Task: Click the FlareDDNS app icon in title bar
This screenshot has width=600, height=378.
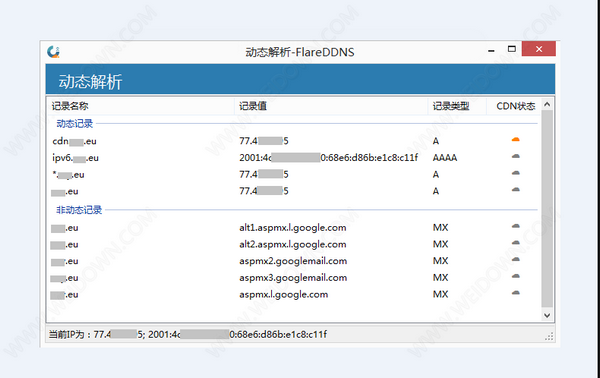Action: pos(54,52)
